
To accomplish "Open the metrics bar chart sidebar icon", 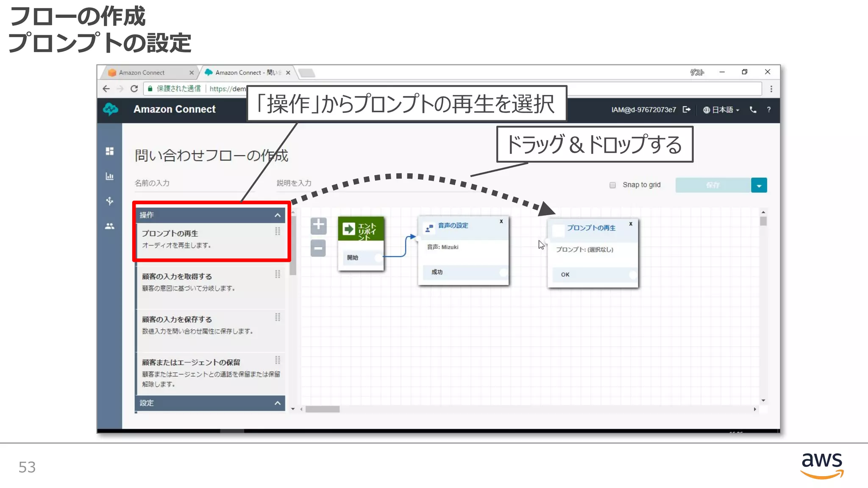I will [110, 176].
